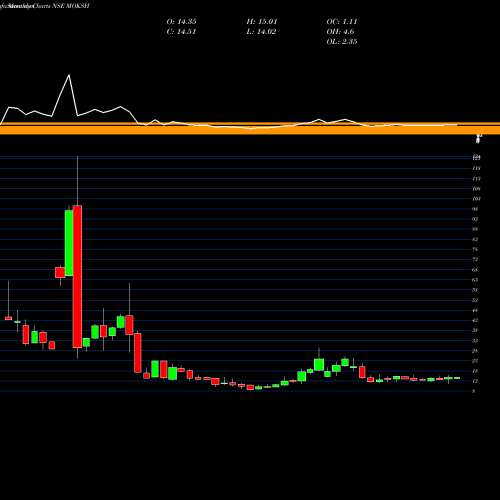Click the low price value L: 14.02

[x=262, y=32]
